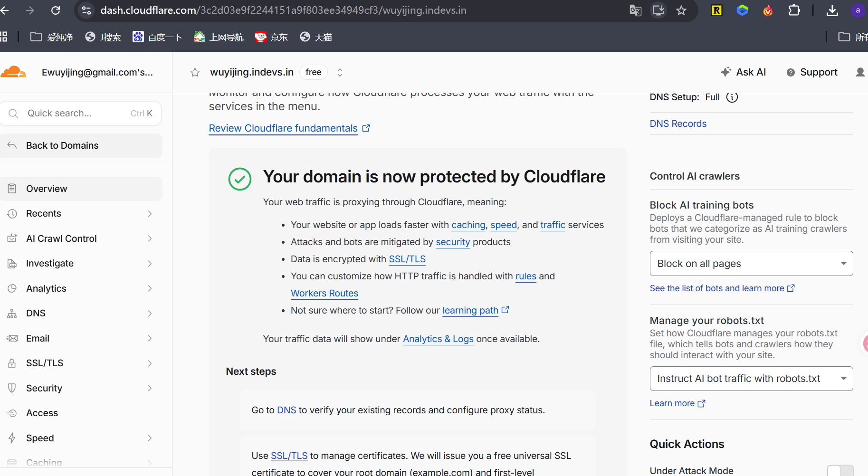Viewport: 868px width, 476px height.
Task: Click SSL/TLS link in Next steps card
Action: [x=289, y=456]
